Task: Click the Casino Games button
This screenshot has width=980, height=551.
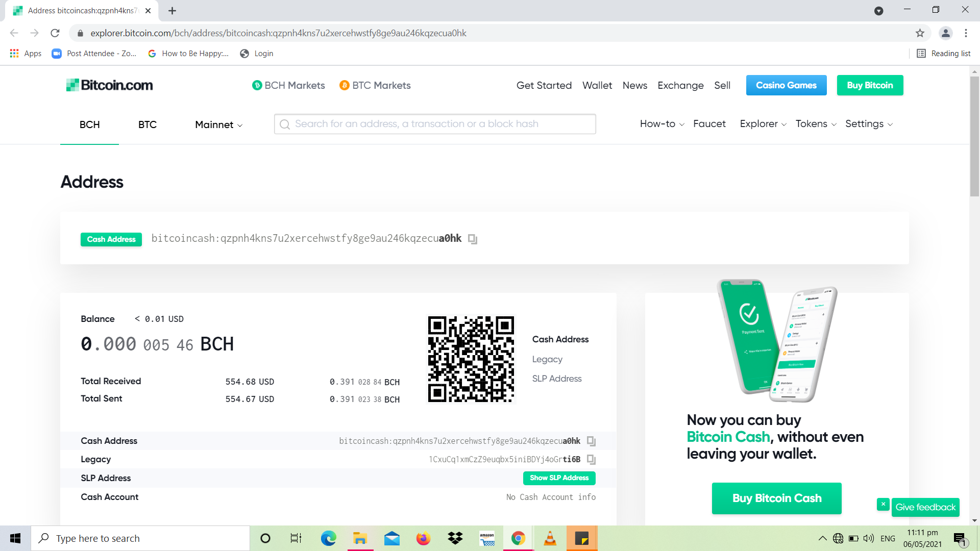Action: tap(786, 85)
